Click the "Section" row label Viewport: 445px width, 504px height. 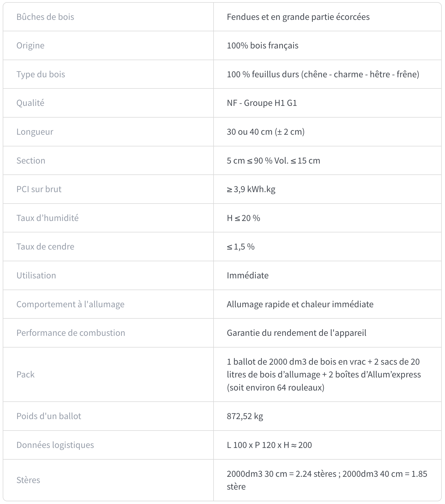point(31,161)
